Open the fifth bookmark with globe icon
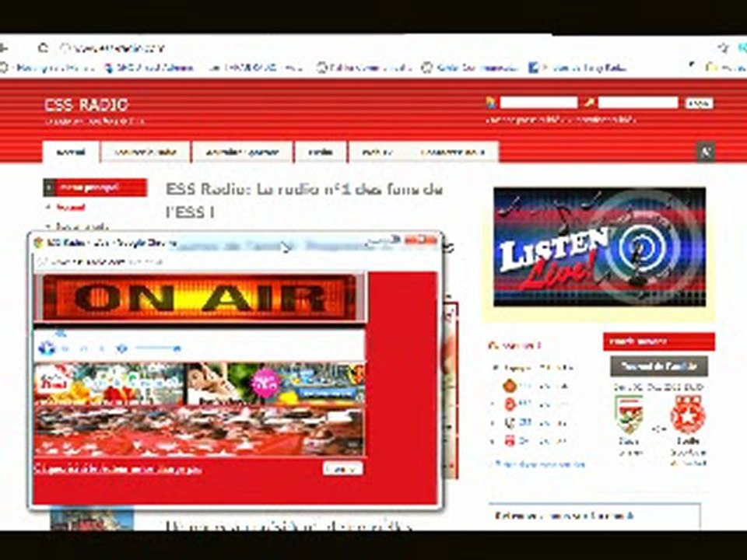Image resolution: width=747 pixels, height=560 pixels. coord(470,68)
